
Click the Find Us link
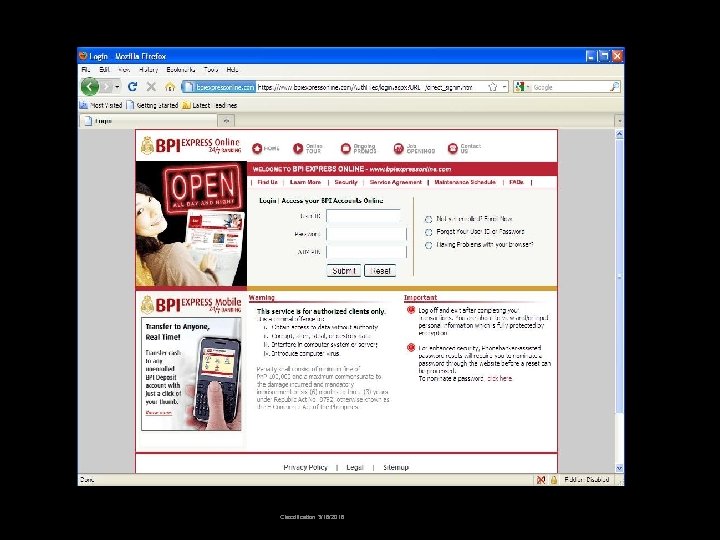[267, 182]
